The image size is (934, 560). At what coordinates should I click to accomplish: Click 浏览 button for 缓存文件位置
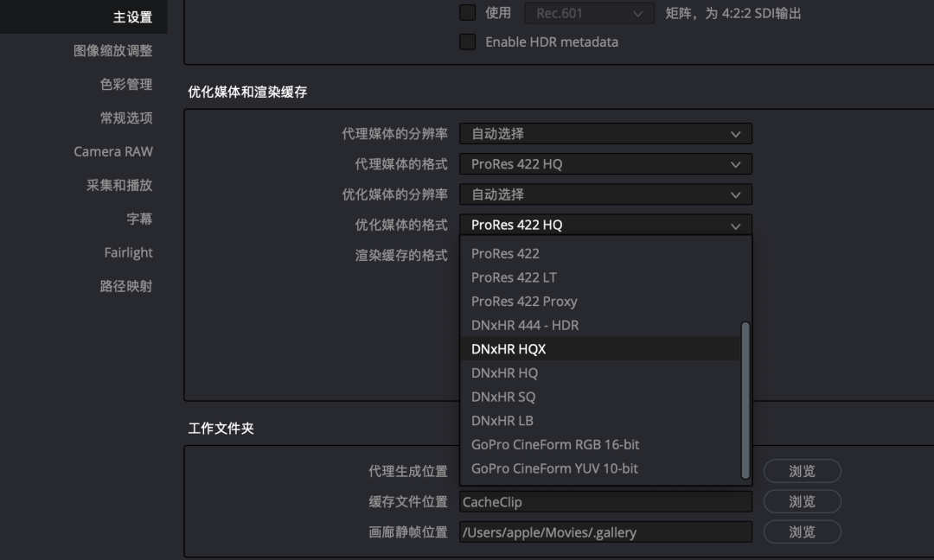click(x=802, y=501)
